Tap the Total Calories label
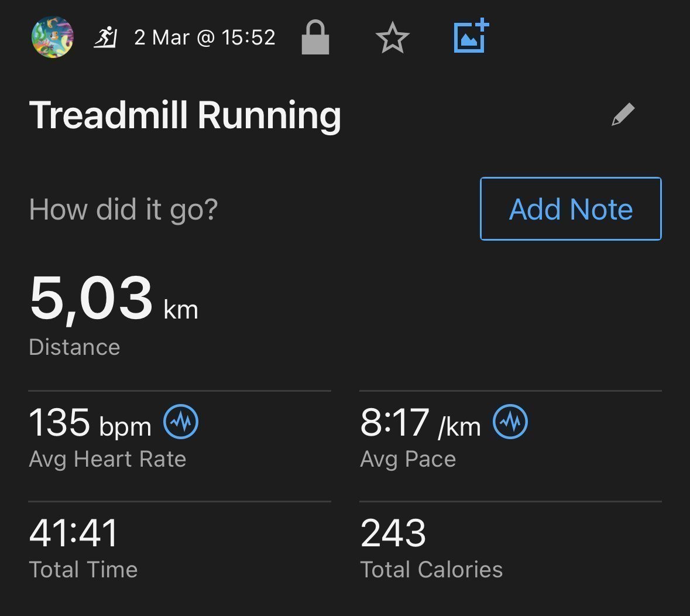This screenshot has width=690, height=616. click(x=431, y=570)
